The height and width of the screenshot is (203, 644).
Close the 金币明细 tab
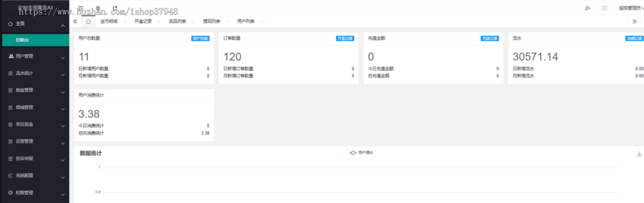pyautogui.click(x=125, y=22)
